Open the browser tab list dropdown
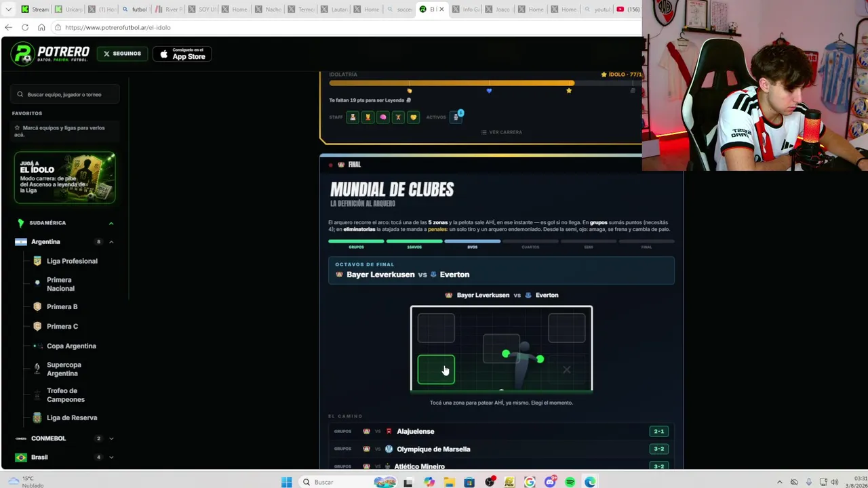Viewport: 868px width, 488px height. tap(8, 9)
